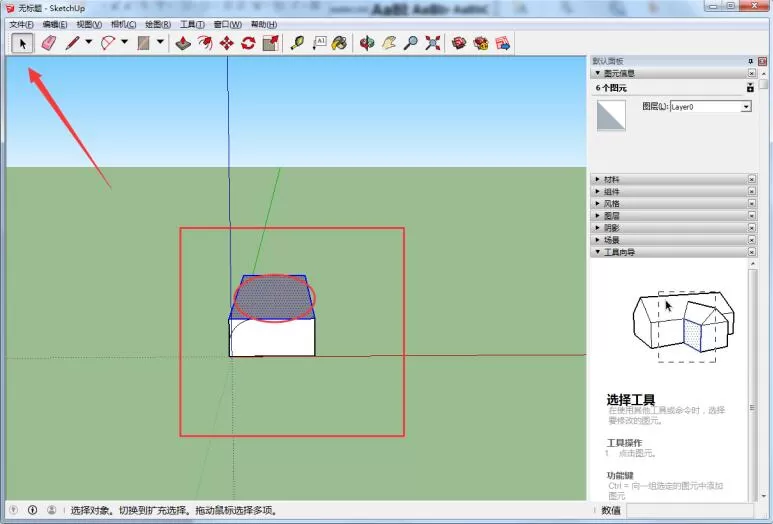Viewport: 773px width, 524px height.
Task: Click the 数值 measurements input box
Action: [x=690, y=510]
